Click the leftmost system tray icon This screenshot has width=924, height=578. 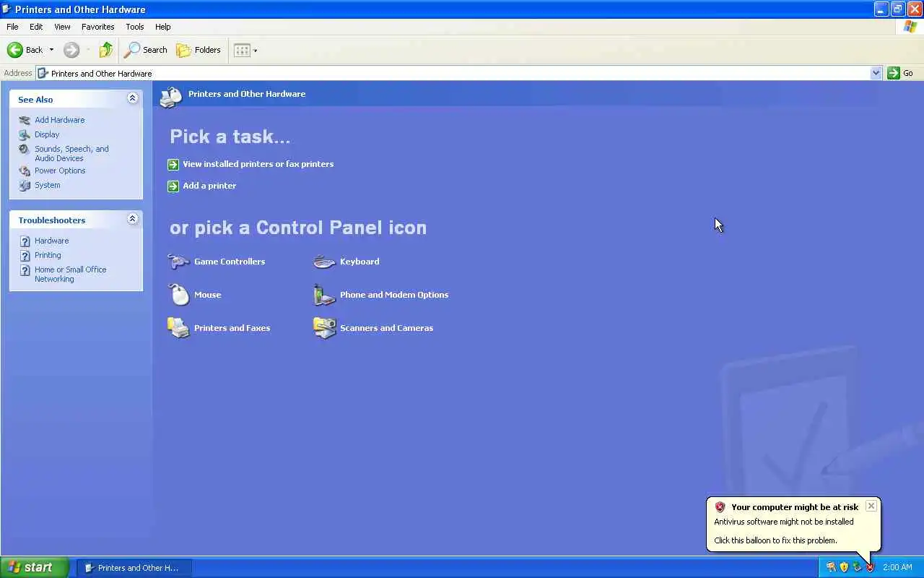[x=831, y=567]
